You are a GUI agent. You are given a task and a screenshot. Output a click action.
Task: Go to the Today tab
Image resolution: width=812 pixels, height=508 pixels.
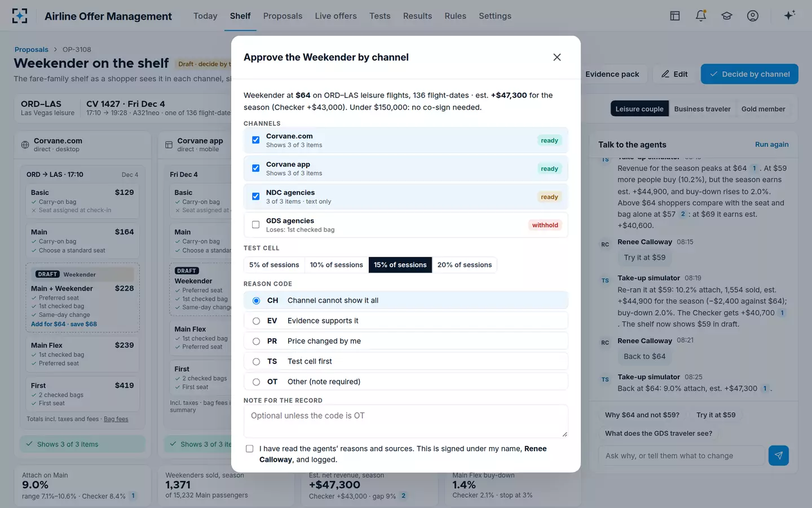[205, 16]
